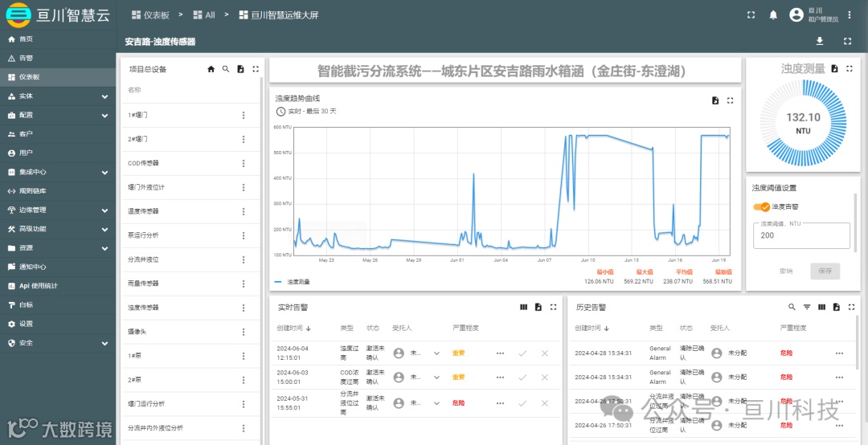Clear the 2024-06-03 COD浓度过高 alarm

(544, 377)
